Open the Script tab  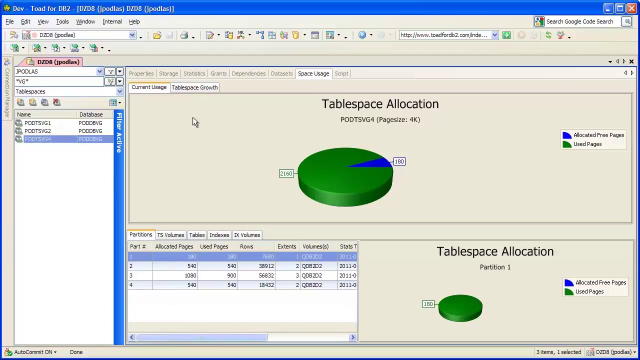pos(341,73)
